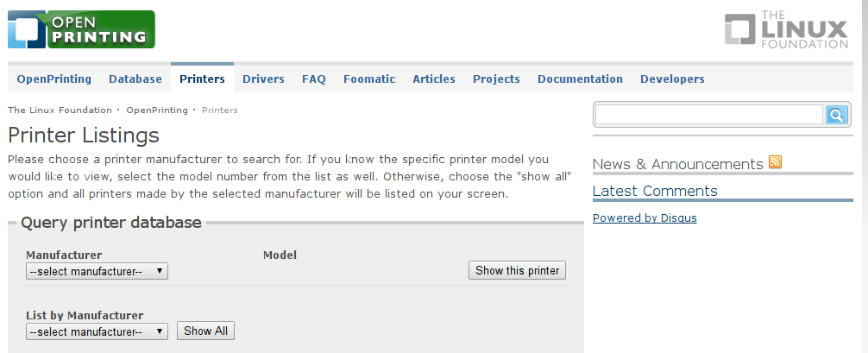The height and width of the screenshot is (353, 868).
Task: Click the Show this printer button
Action: pos(517,270)
